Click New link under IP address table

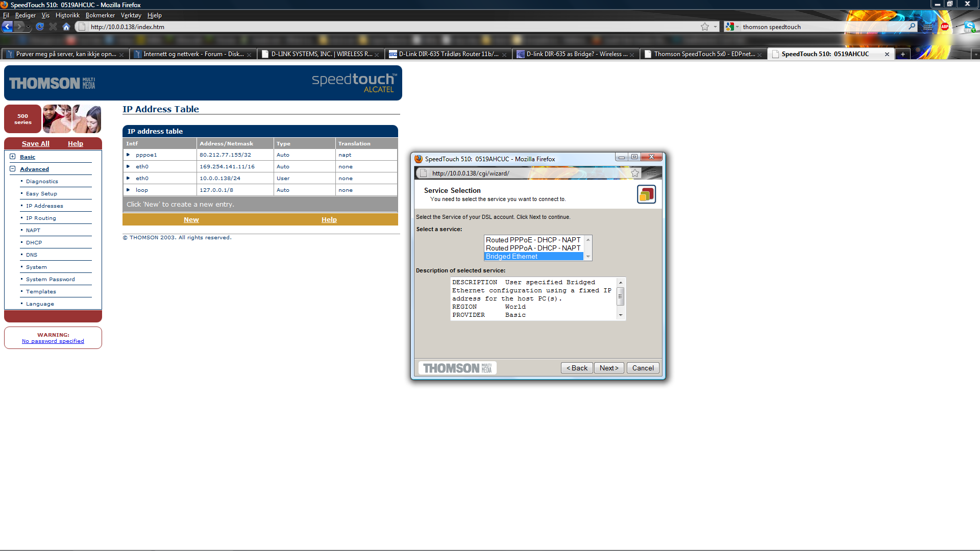(191, 219)
